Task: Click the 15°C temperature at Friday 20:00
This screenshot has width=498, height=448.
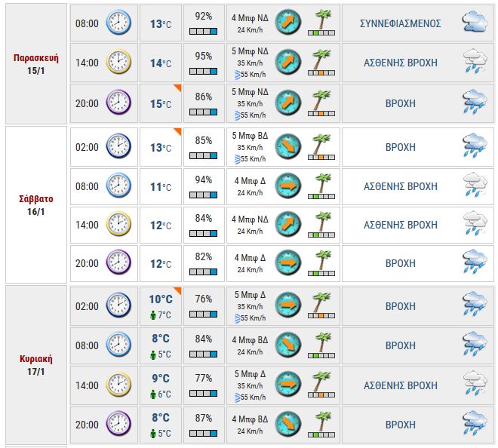Action: coord(161,104)
